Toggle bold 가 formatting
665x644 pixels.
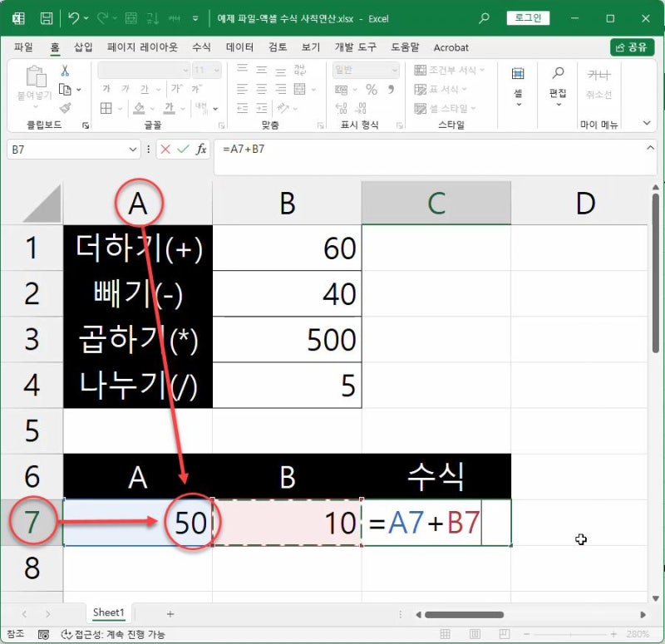(106, 88)
